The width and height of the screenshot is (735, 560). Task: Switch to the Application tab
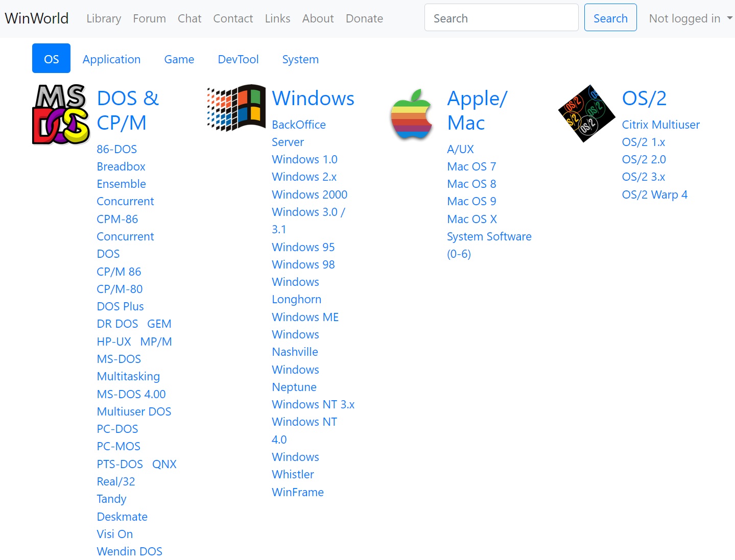[111, 59]
